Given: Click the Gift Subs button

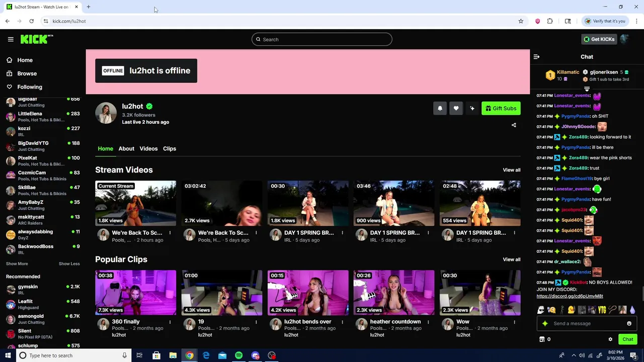Looking at the screenshot, I should tap(501, 108).
